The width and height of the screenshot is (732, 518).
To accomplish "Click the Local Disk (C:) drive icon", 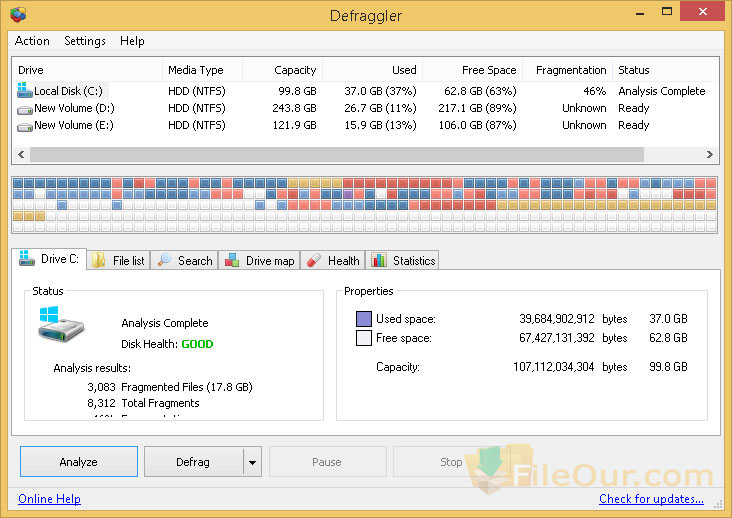I will point(24,90).
